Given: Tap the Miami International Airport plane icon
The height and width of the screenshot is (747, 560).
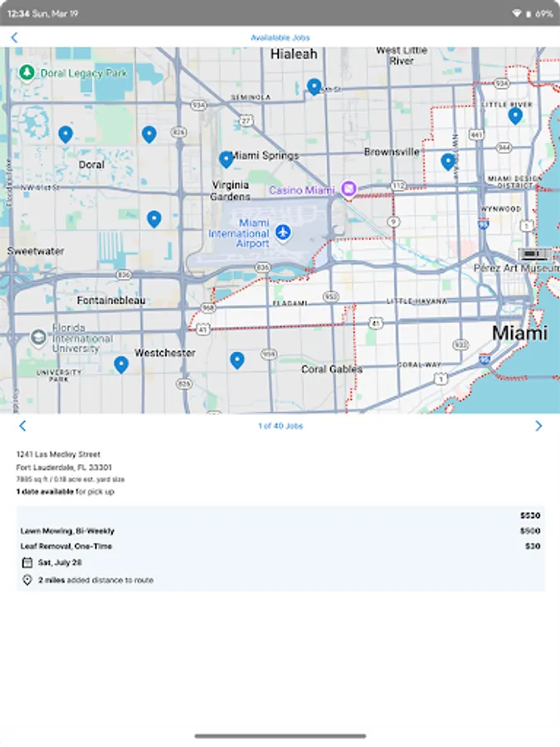Looking at the screenshot, I should (x=284, y=232).
